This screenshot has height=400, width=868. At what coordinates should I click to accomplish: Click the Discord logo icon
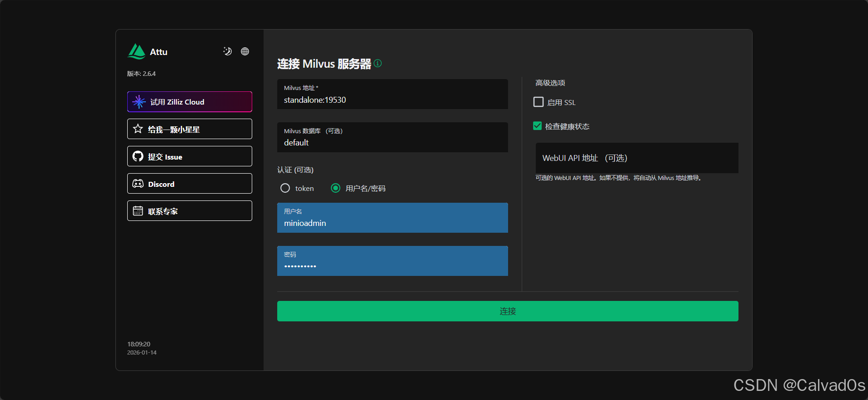[138, 184]
